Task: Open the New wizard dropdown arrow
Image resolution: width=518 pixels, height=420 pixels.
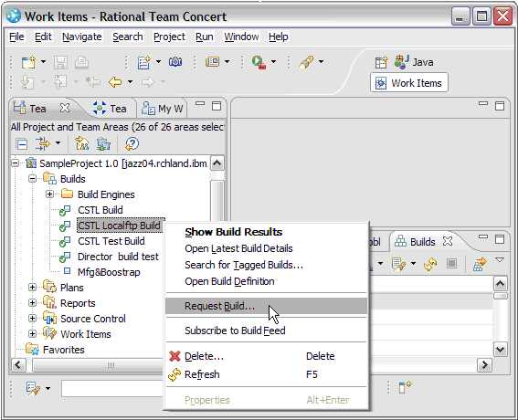Action: tap(43, 62)
